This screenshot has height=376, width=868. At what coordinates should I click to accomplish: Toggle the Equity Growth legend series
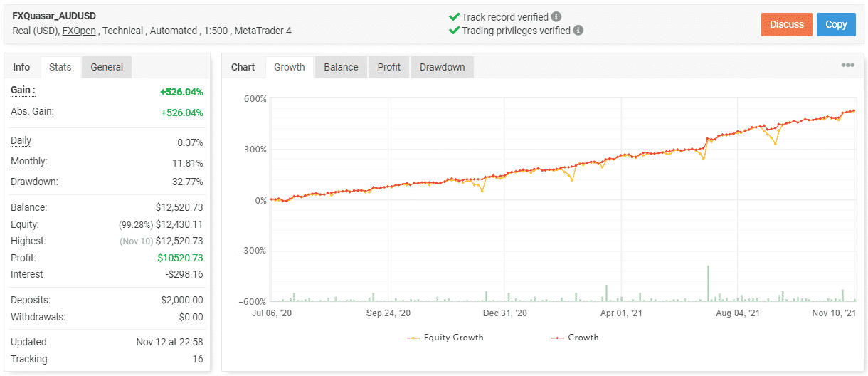coord(445,338)
